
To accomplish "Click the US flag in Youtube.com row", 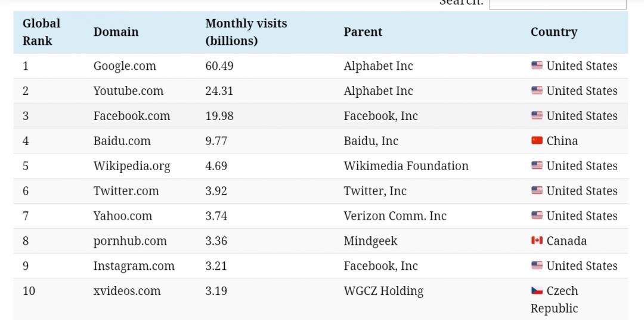I will pyautogui.click(x=537, y=91).
